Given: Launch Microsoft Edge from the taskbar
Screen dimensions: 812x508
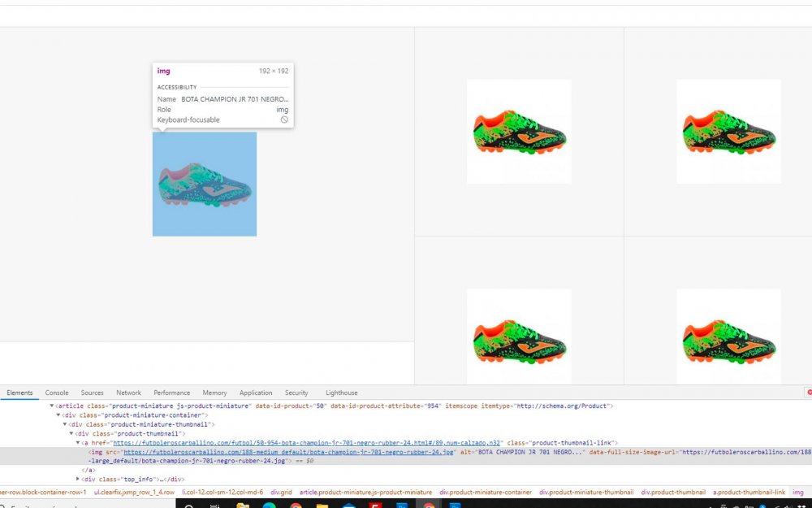Looking at the screenshot, I should point(268,505).
